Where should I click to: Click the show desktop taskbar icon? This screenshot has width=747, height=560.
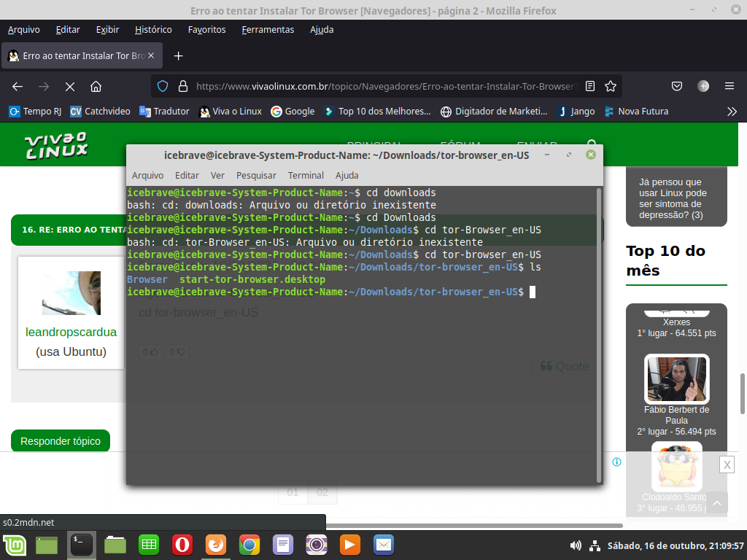click(47, 545)
